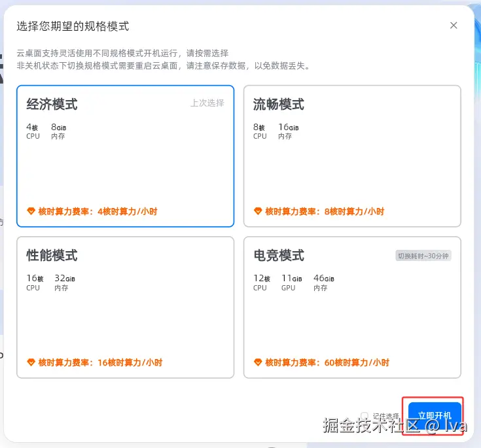Viewport: 481px width, 448px height.
Task: Click the diamond icon beside 4核时算力/小时
Action: point(31,211)
